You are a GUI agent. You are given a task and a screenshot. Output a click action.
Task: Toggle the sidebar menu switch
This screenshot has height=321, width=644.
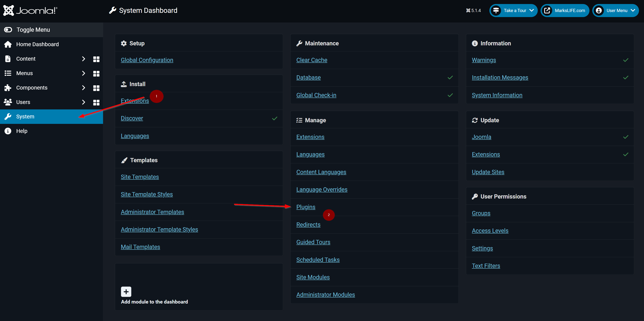tap(8, 30)
